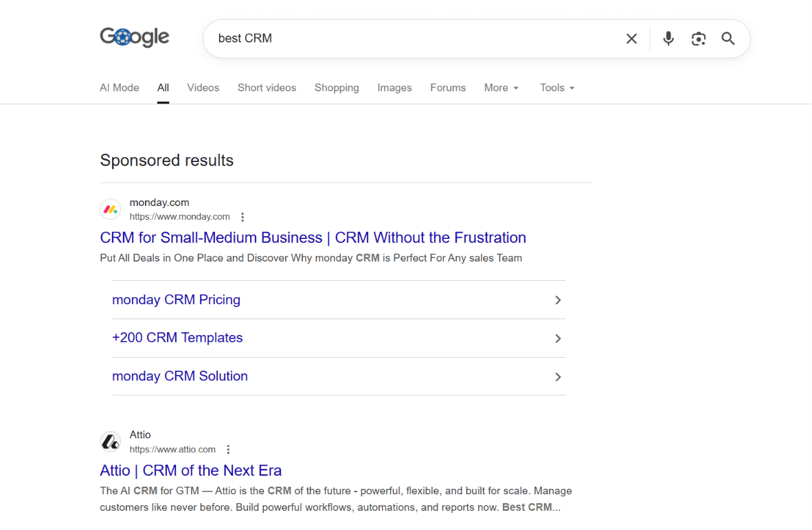812x530 pixels.
Task: Click the https://www.attio.com URL text
Action: tap(172, 449)
